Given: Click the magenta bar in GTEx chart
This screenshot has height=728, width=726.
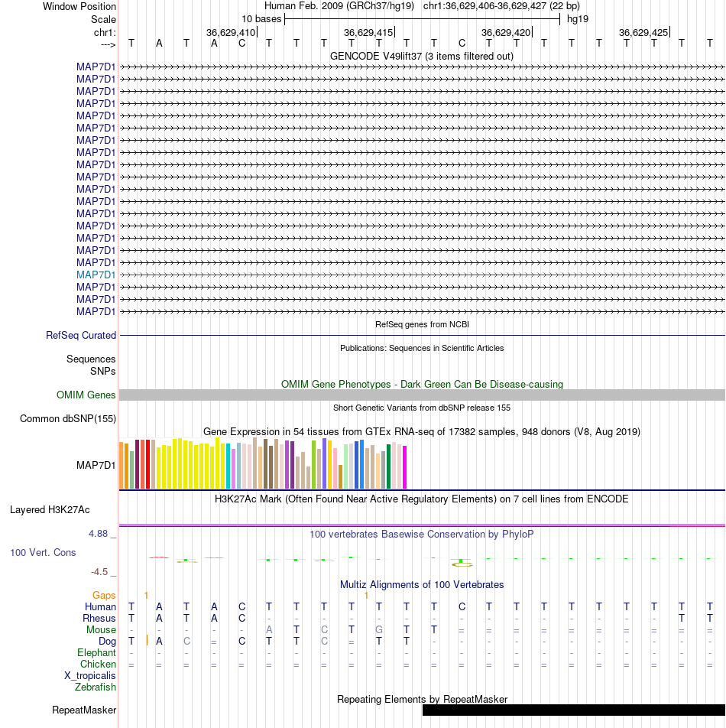Looking at the screenshot, I should tap(404, 467).
